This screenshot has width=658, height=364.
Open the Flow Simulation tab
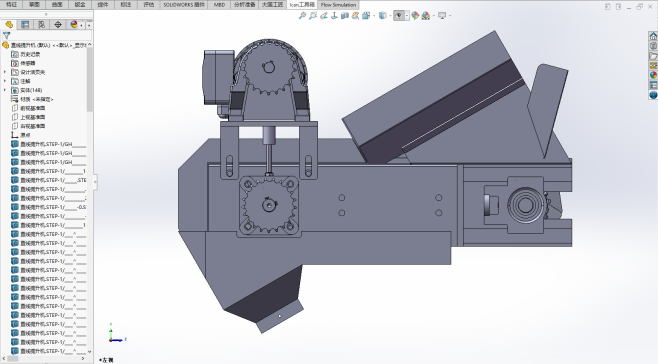click(x=338, y=5)
